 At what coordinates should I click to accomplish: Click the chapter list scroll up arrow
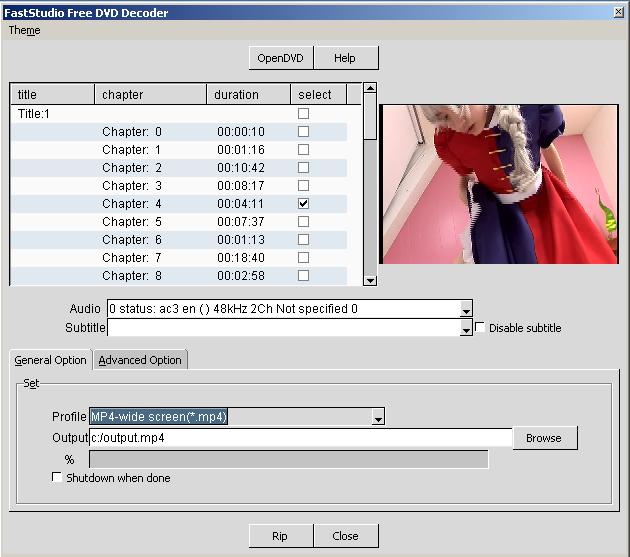[370, 88]
